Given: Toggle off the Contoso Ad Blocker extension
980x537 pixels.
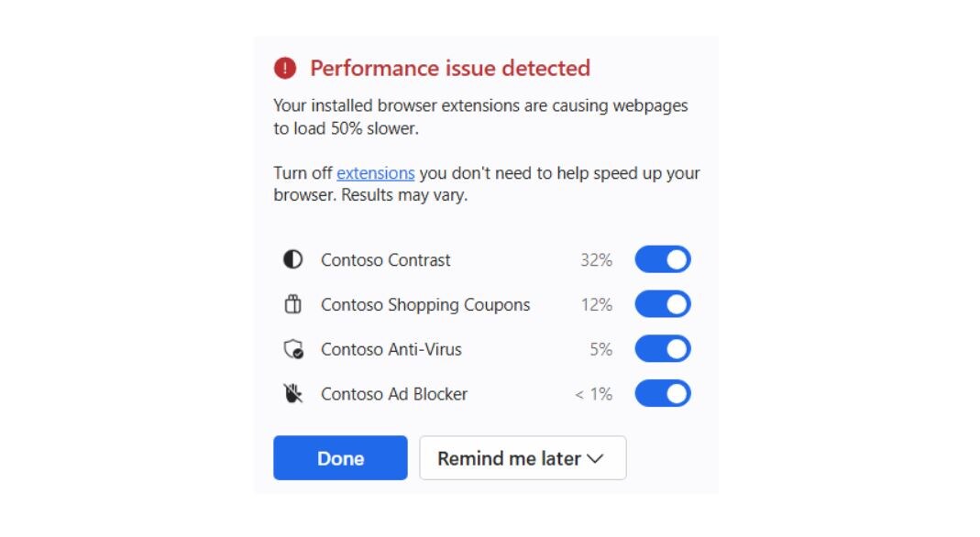Looking at the screenshot, I should point(663,393).
